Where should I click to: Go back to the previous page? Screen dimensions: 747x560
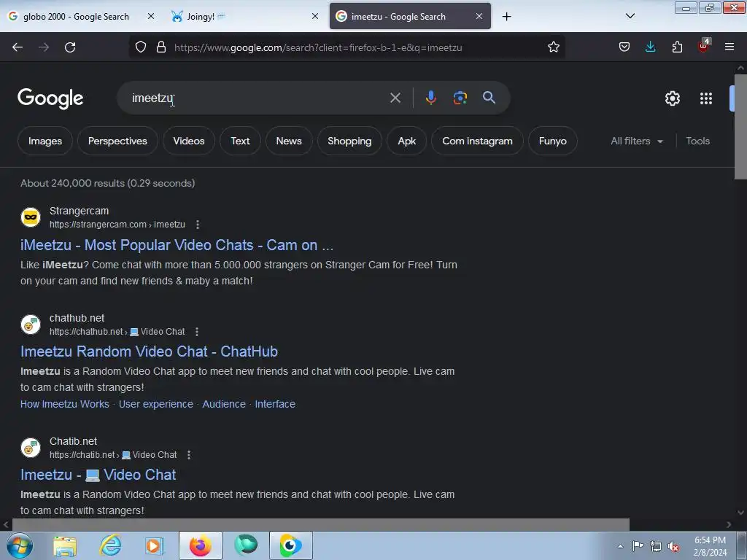coord(18,47)
